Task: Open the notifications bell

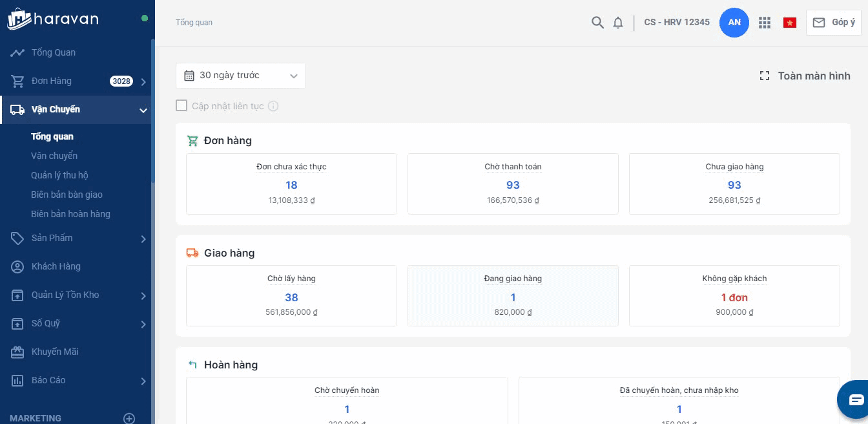Action: coord(618,23)
